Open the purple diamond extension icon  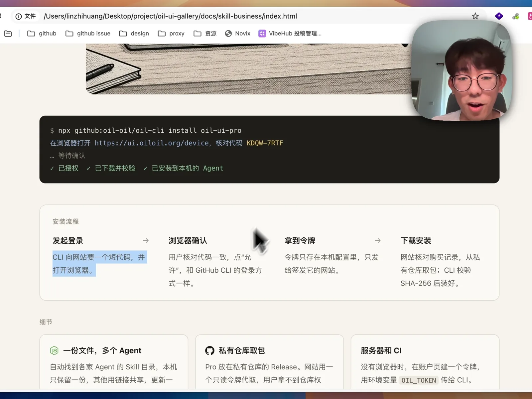(x=499, y=16)
